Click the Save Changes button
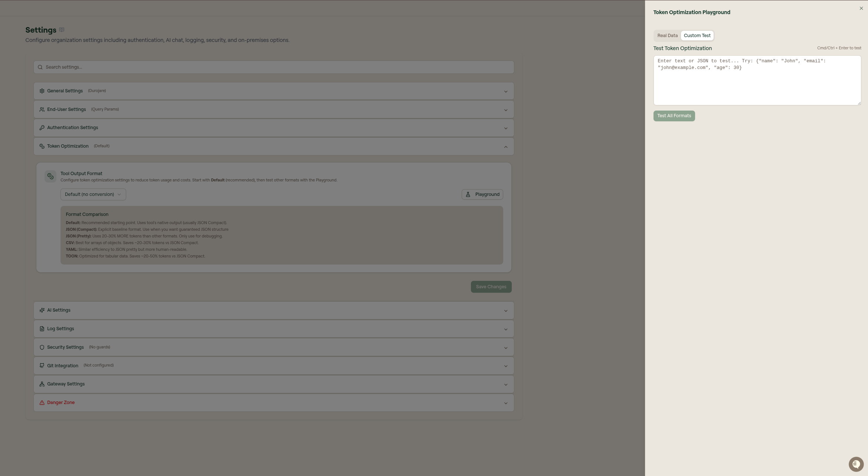The image size is (868, 476). pyautogui.click(x=491, y=287)
